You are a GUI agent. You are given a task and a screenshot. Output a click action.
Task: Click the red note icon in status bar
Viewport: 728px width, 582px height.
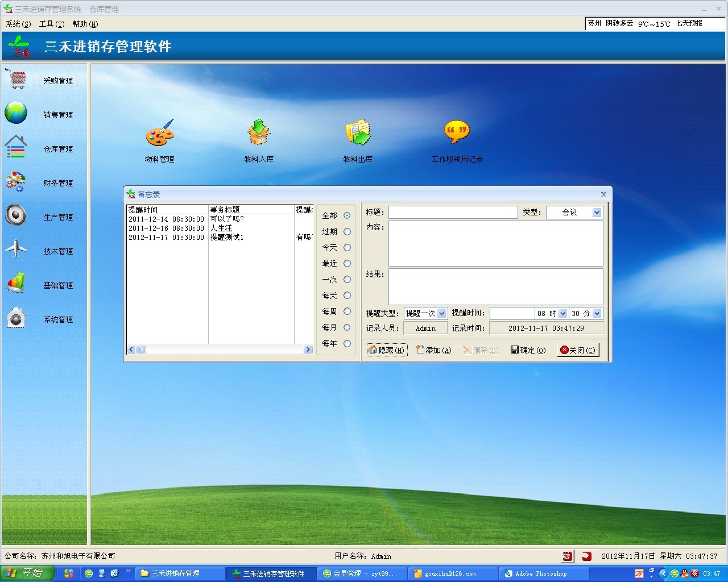tap(587, 556)
